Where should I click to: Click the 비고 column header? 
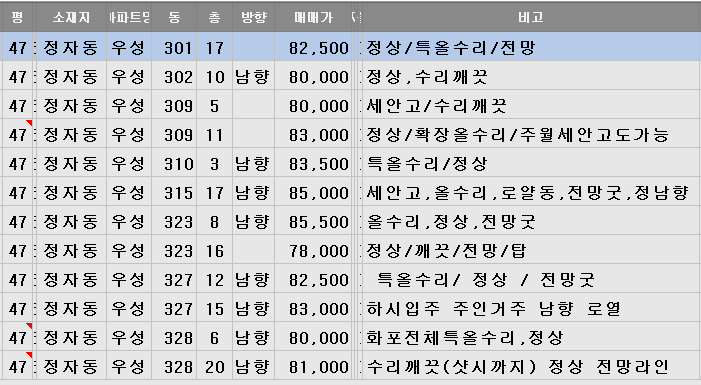[x=531, y=17]
